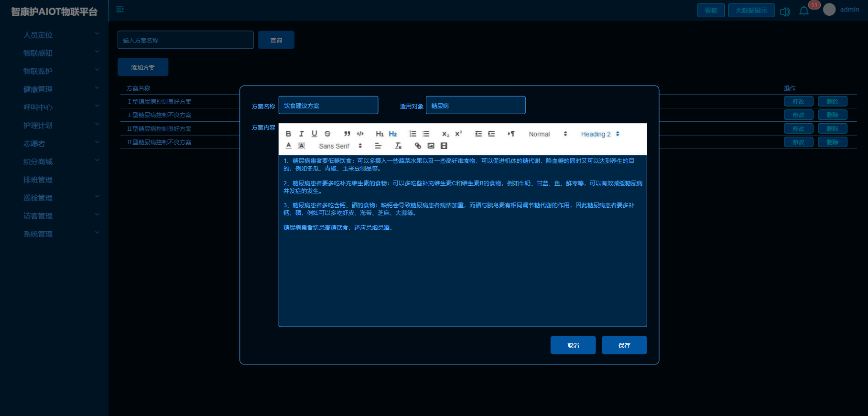
Task: Click the 取消 button to cancel
Action: (573, 345)
